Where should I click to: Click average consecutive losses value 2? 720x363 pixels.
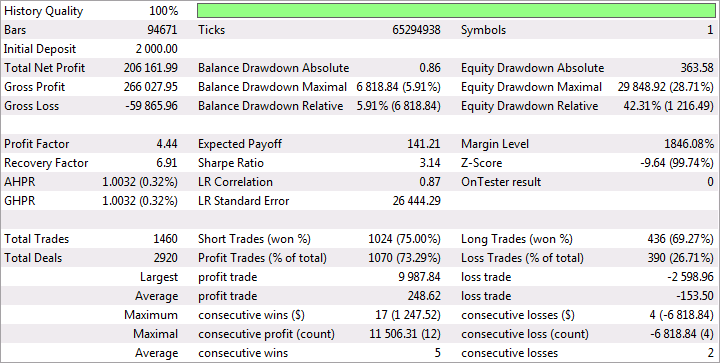711,353
